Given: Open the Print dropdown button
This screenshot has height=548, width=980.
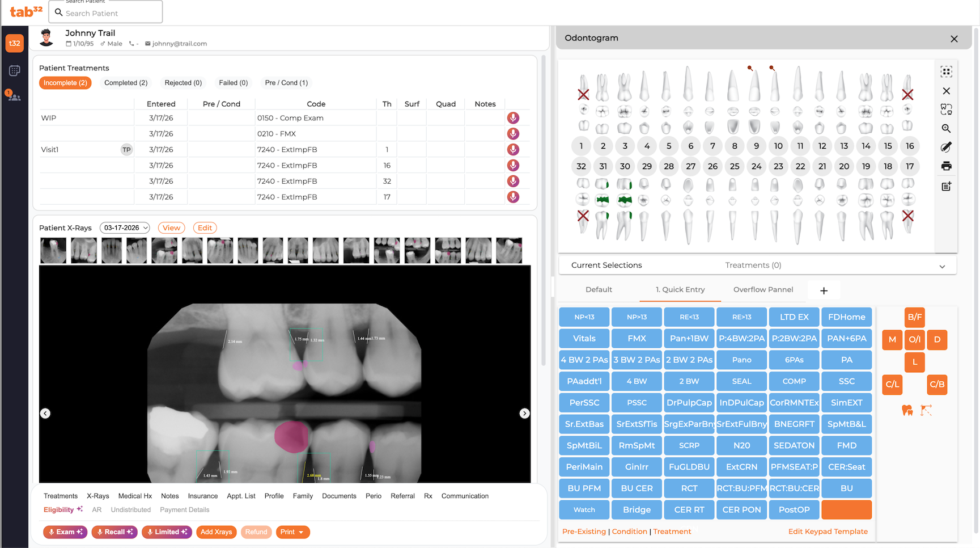Looking at the screenshot, I should click(292, 532).
